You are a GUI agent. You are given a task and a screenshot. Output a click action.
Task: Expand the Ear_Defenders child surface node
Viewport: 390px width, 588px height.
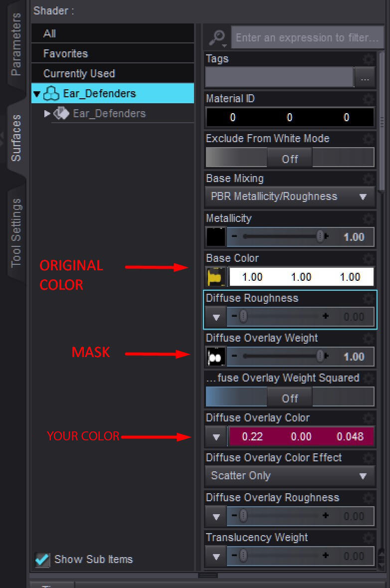[x=47, y=113]
